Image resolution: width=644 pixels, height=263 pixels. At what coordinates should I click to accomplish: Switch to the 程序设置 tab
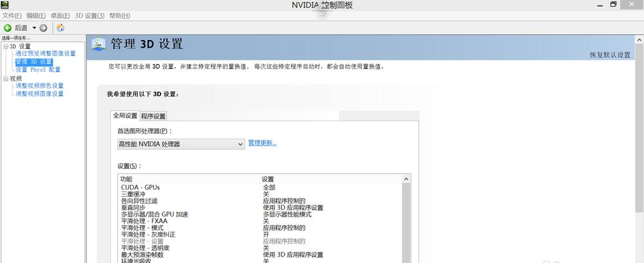[153, 116]
